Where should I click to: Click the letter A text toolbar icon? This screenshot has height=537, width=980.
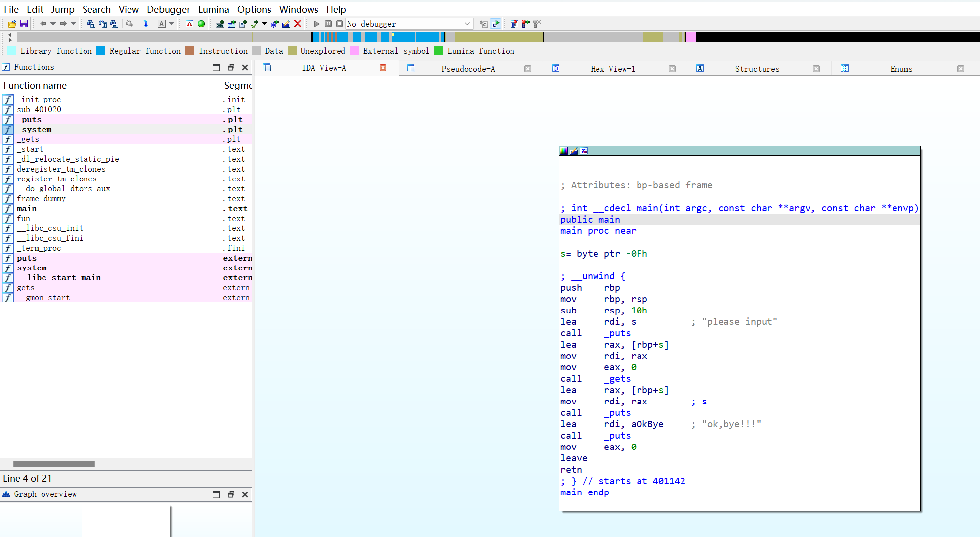[162, 23]
